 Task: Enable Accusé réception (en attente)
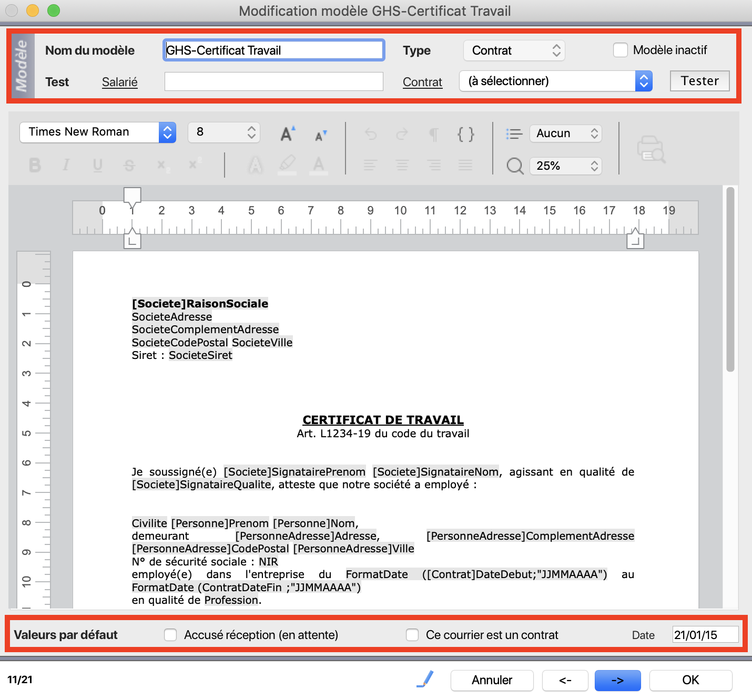[170, 635]
